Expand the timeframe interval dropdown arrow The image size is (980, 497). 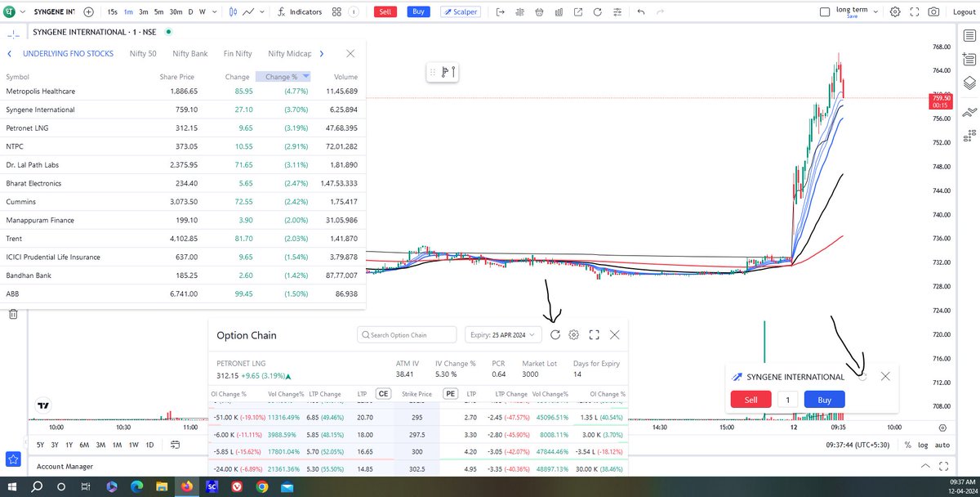[x=215, y=12]
